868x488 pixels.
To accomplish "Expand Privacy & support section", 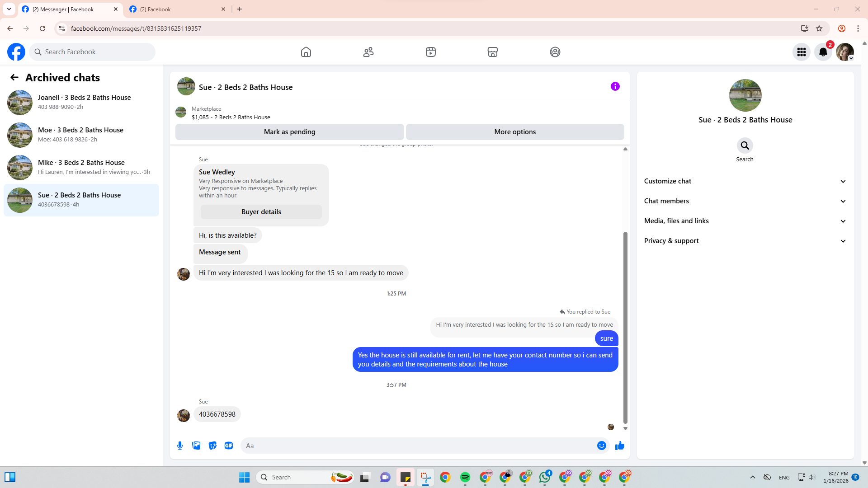I will (745, 241).
